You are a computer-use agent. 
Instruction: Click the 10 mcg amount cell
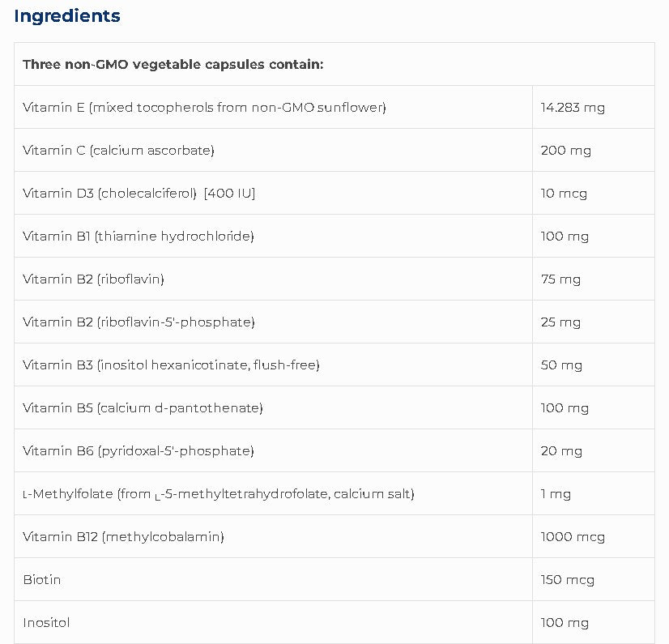pos(564,193)
